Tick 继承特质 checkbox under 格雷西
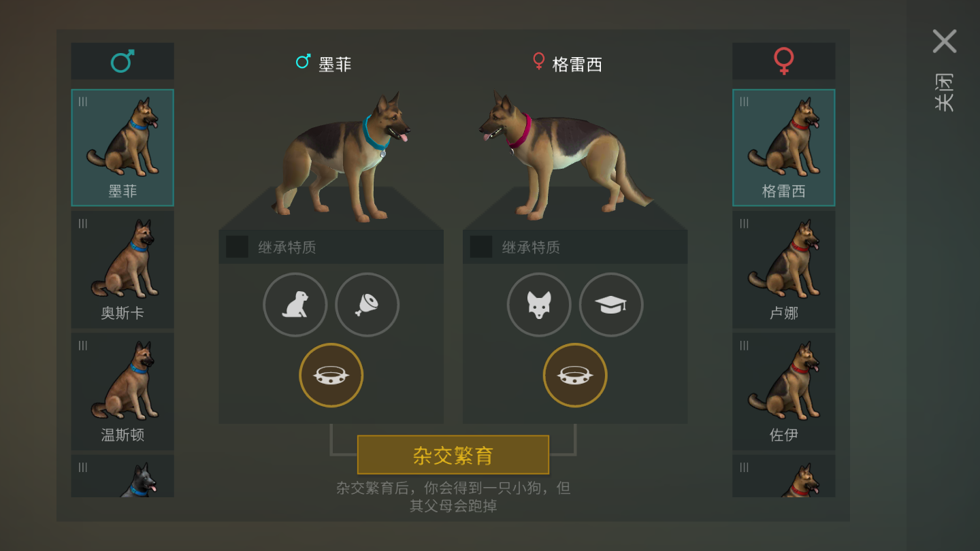The height and width of the screenshot is (551, 980). point(481,247)
